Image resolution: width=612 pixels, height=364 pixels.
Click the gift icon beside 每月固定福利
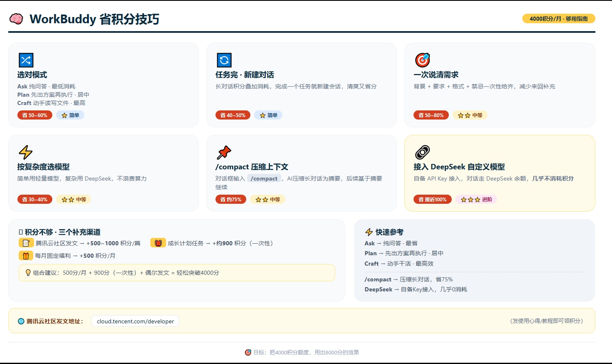(x=26, y=256)
